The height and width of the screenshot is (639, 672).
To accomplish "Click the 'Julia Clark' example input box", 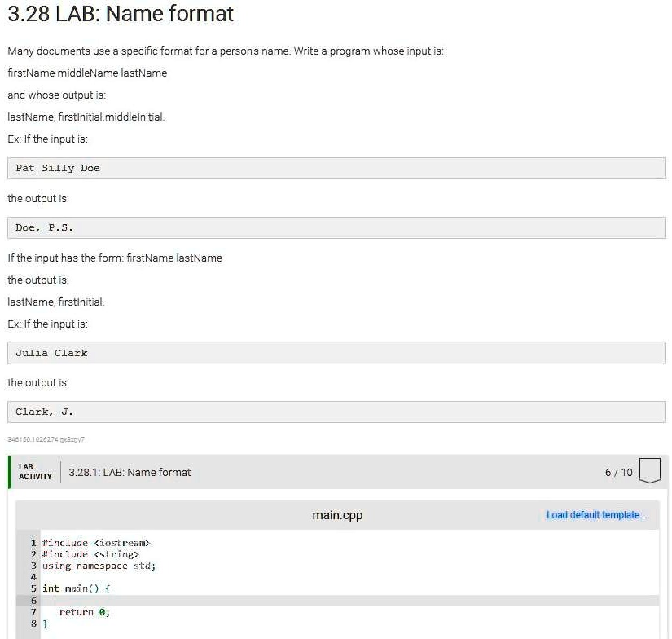I will 336,353.
